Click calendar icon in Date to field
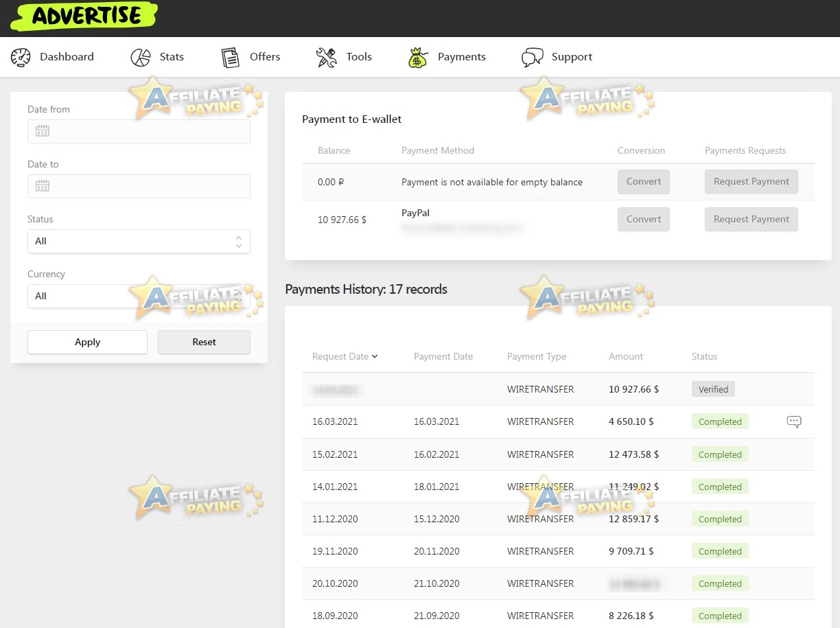 [43, 186]
